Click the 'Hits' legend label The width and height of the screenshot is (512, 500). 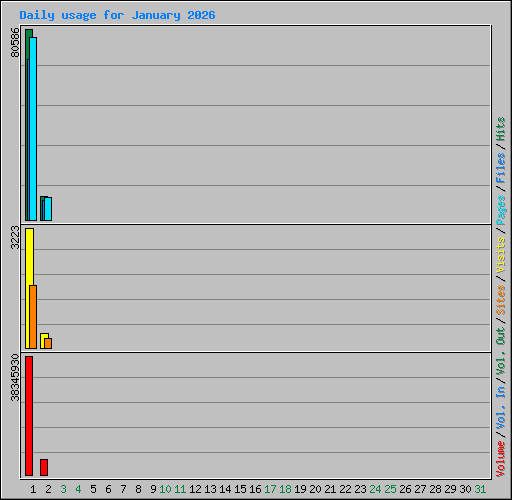click(x=501, y=129)
